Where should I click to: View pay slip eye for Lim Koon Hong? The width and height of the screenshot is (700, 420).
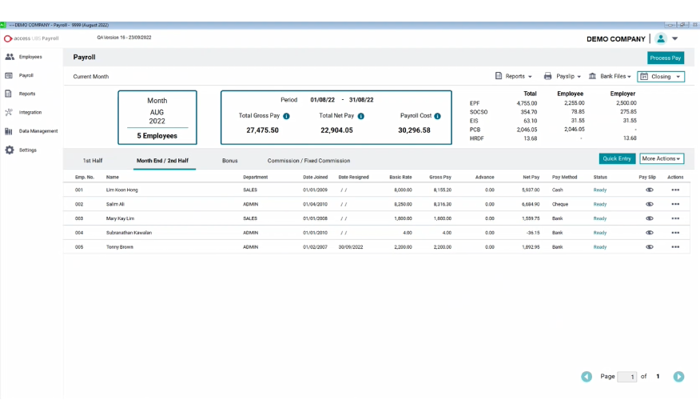(x=649, y=189)
